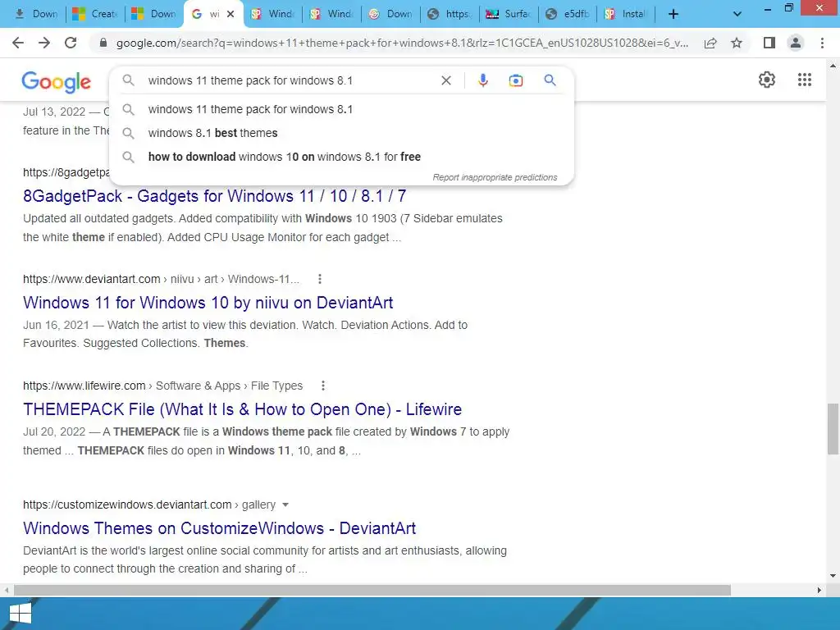Go forward to the next page

point(44,43)
